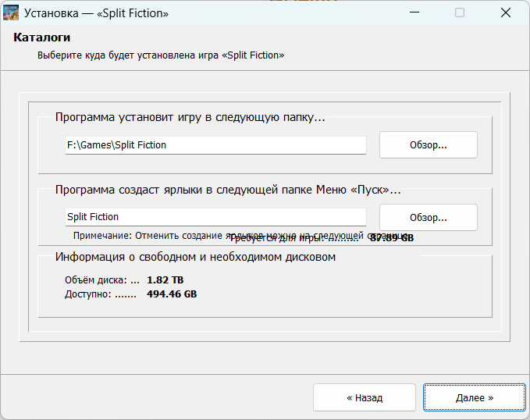Click the Start menu folder field Split Fiction
Screen dimensions: 530x420
pos(215,216)
